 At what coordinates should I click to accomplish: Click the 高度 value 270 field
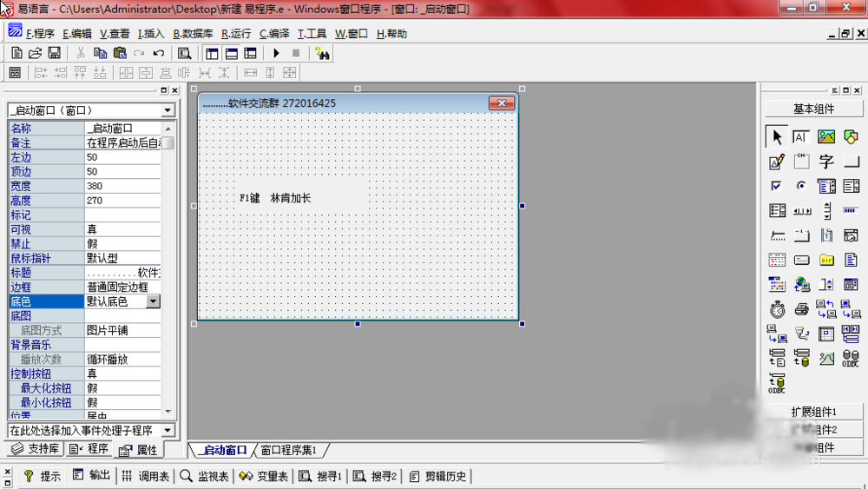pyautogui.click(x=122, y=201)
